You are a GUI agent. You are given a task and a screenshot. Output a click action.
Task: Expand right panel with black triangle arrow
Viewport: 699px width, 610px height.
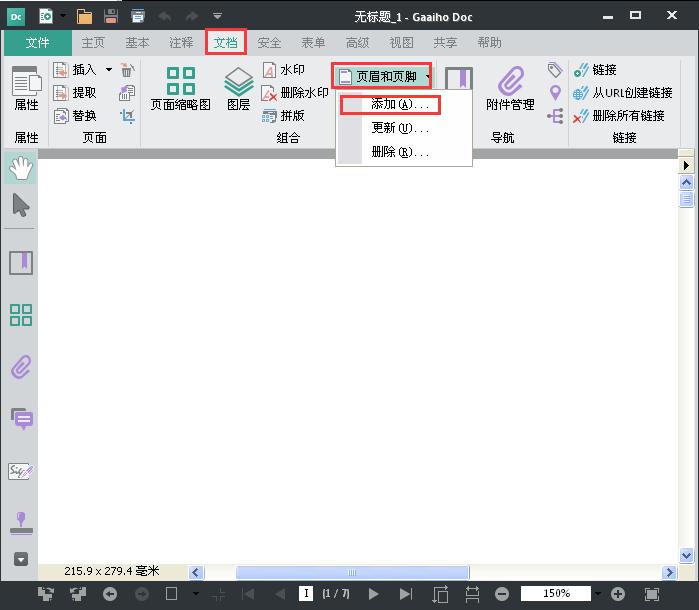[x=686, y=165]
